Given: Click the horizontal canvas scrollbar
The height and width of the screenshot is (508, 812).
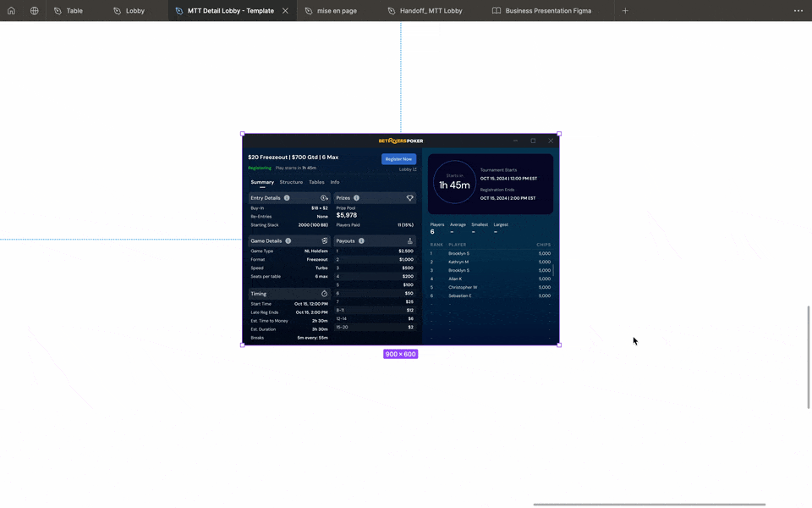Looking at the screenshot, I should tap(649, 505).
